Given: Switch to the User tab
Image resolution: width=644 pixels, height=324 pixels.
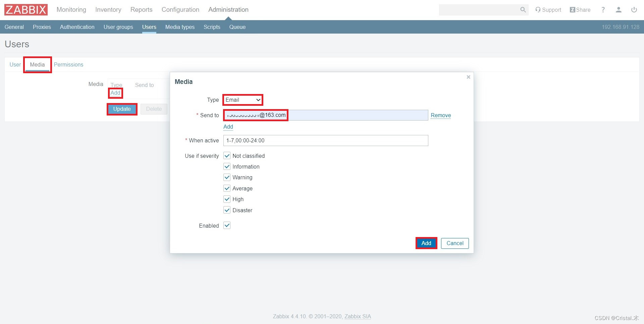Looking at the screenshot, I should (15, 64).
